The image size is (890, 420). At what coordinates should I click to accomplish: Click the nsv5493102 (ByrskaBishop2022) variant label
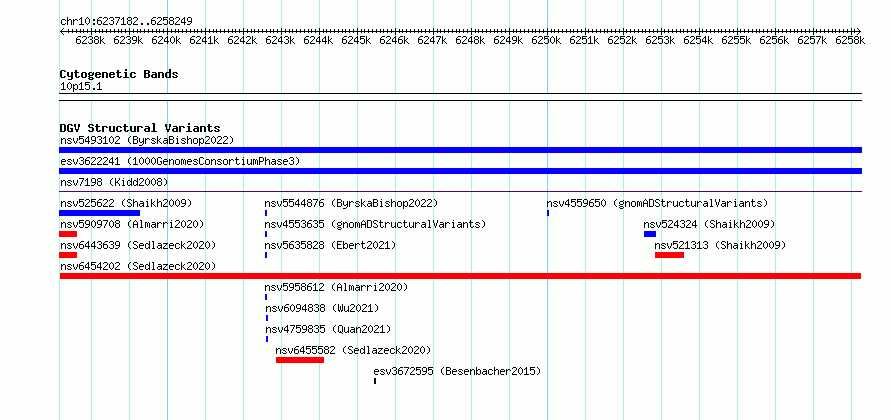click(147, 140)
